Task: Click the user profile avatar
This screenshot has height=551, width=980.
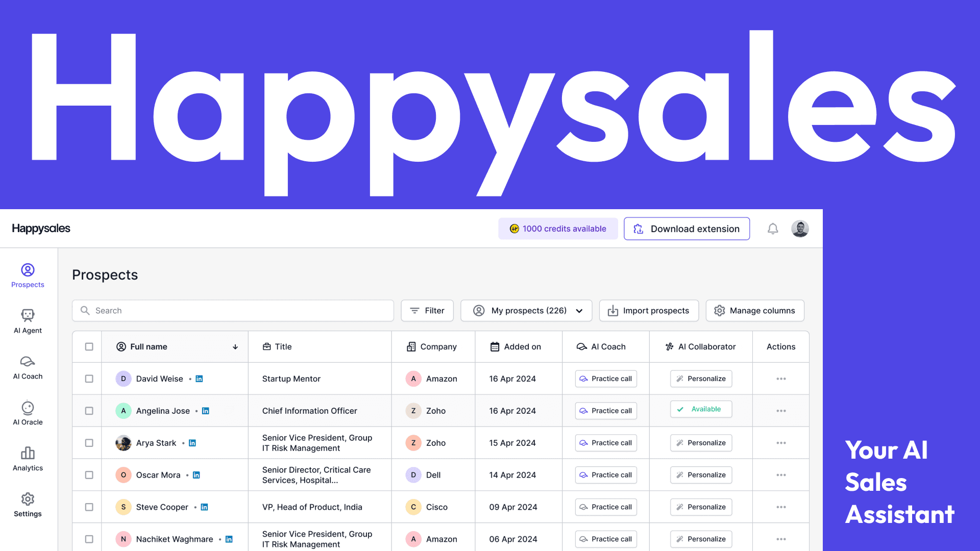Action: (x=800, y=229)
